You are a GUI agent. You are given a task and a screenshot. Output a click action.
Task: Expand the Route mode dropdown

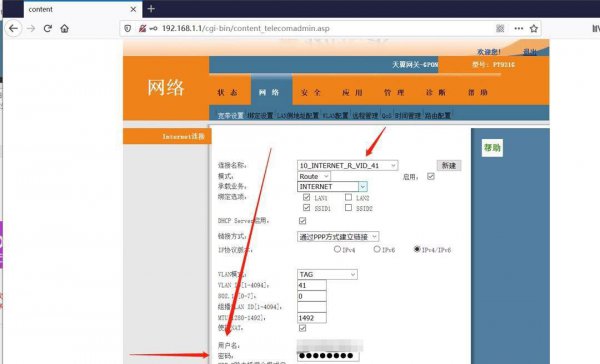[314, 176]
